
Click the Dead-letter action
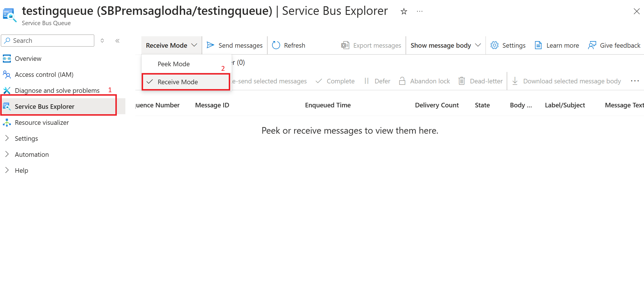(x=481, y=81)
